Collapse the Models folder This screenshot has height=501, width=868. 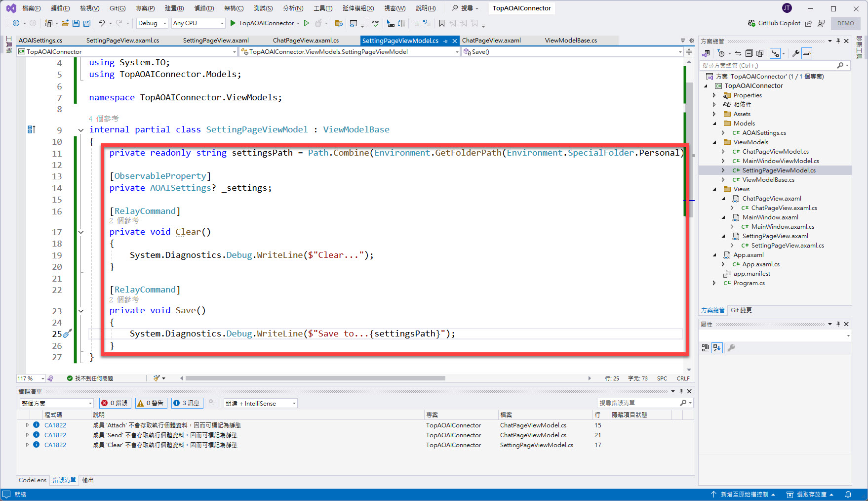pos(714,124)
